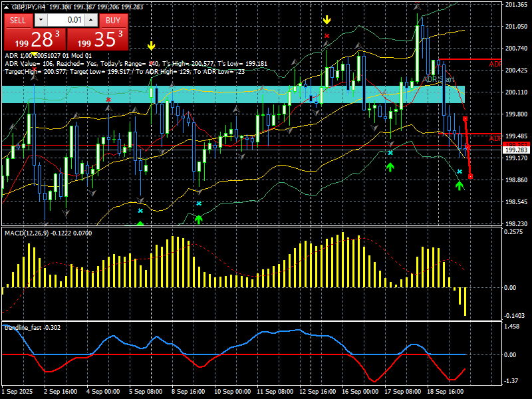Select the newest green up arrow near 198.860

pos(460,186)
